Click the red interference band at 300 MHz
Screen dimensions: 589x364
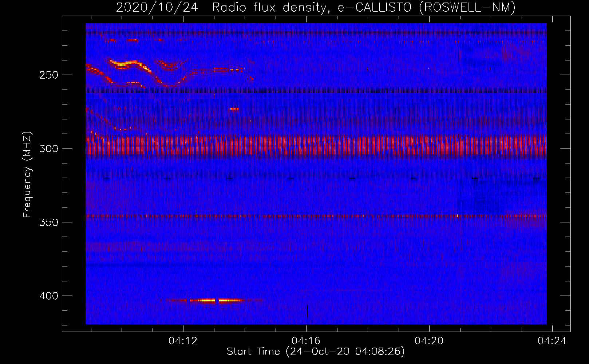coord(316,146)
